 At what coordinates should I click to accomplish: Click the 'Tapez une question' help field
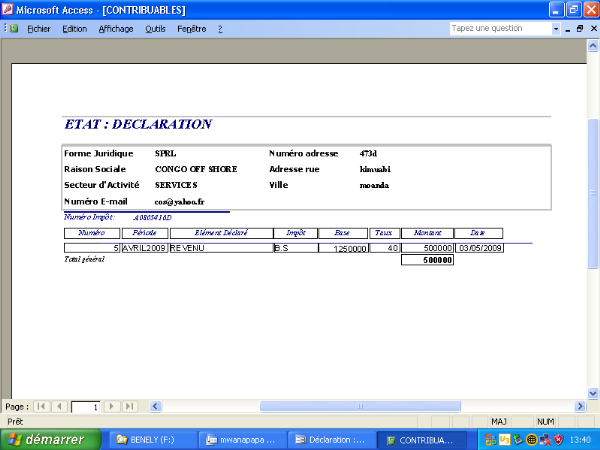[499, 29]
